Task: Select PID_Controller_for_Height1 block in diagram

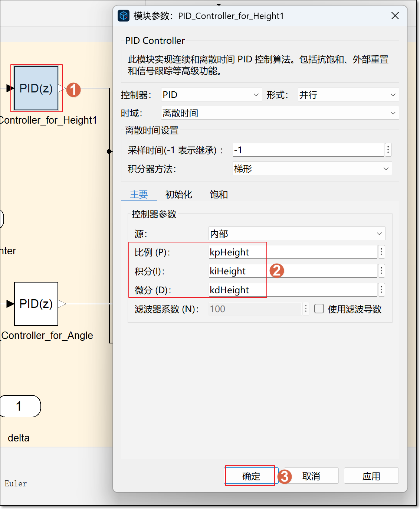Action: pos(36,88)
